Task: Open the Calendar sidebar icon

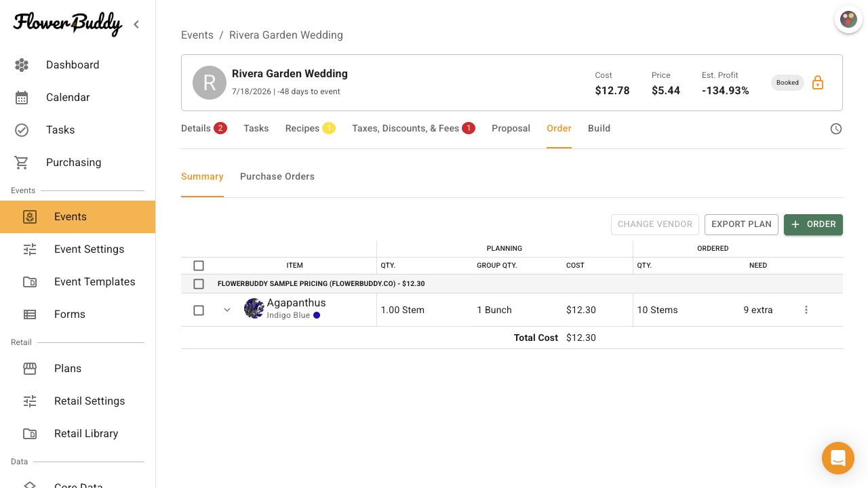Action: coord(22,98)
